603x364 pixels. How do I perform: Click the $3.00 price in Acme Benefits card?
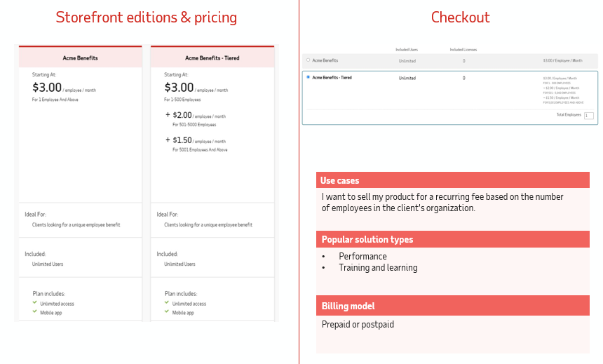coord(47,88)
